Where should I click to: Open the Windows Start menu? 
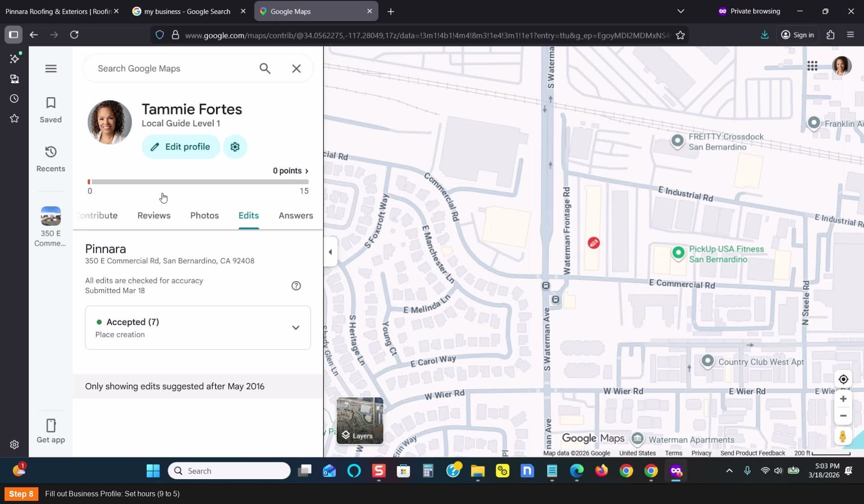(153, 471)
